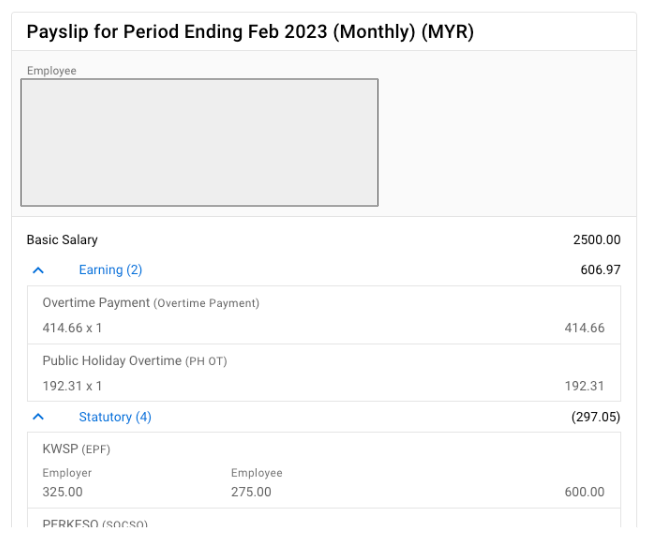Click the PH OT amount 192.31
This screenshot has height=536, width=650.
(x=585, y=386)
